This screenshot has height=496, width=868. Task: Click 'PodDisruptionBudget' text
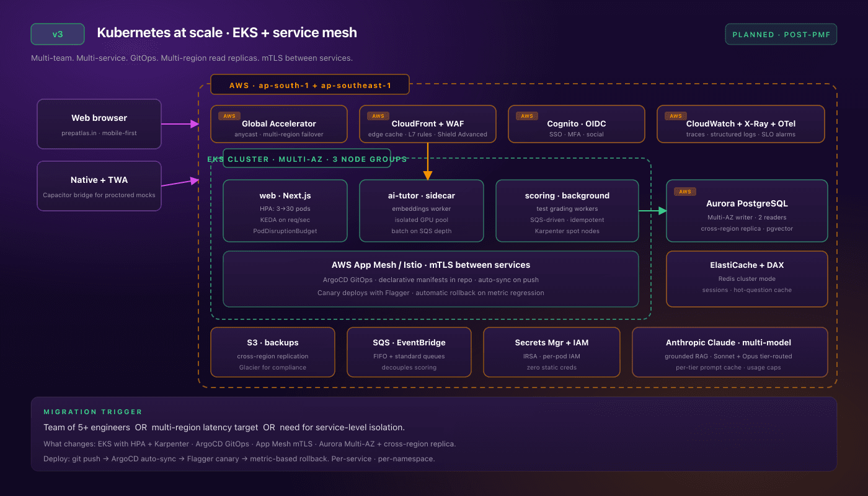pyautogui.click(x=285, y=231)
